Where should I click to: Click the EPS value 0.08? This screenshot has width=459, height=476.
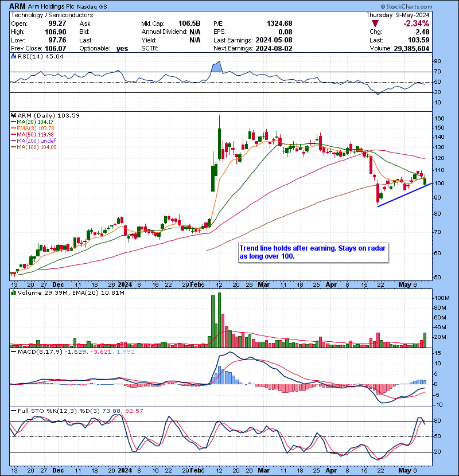(x=285, y=32)
